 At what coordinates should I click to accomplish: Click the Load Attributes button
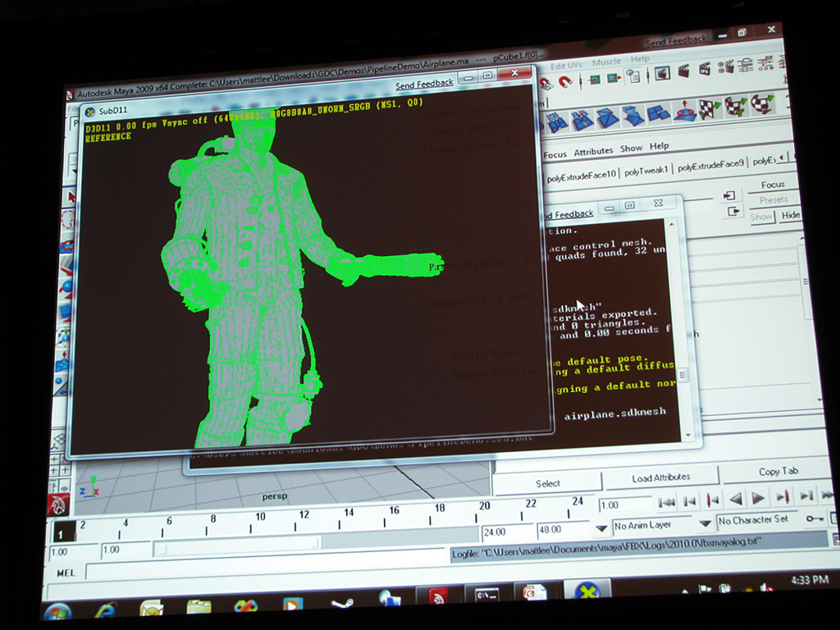click(x=660, y=477)
